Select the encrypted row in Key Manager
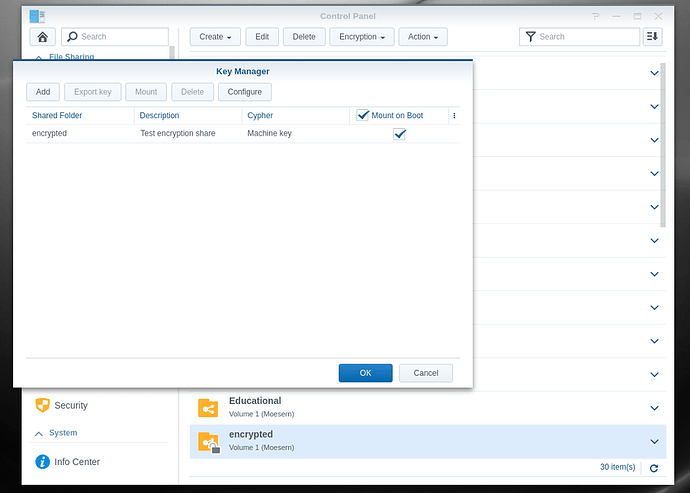Image resolution: width=690 pixels, height=493 pixels. tap(242, 133)
